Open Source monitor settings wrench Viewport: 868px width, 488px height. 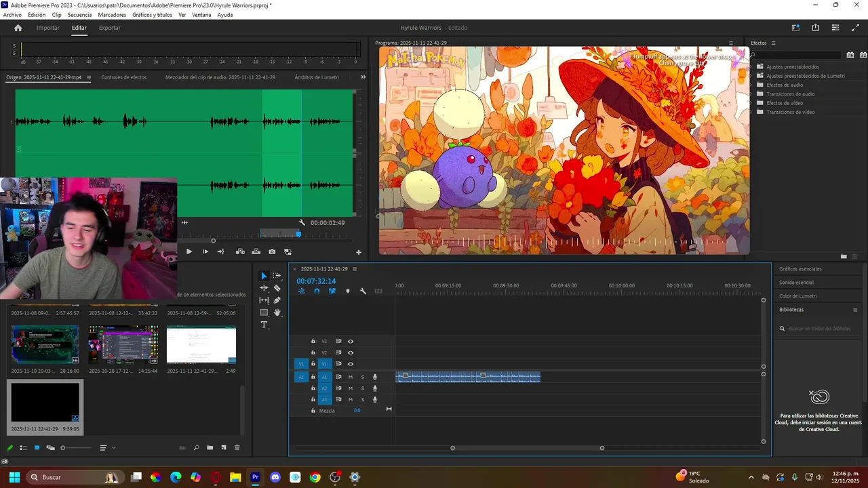pos(302,222)
